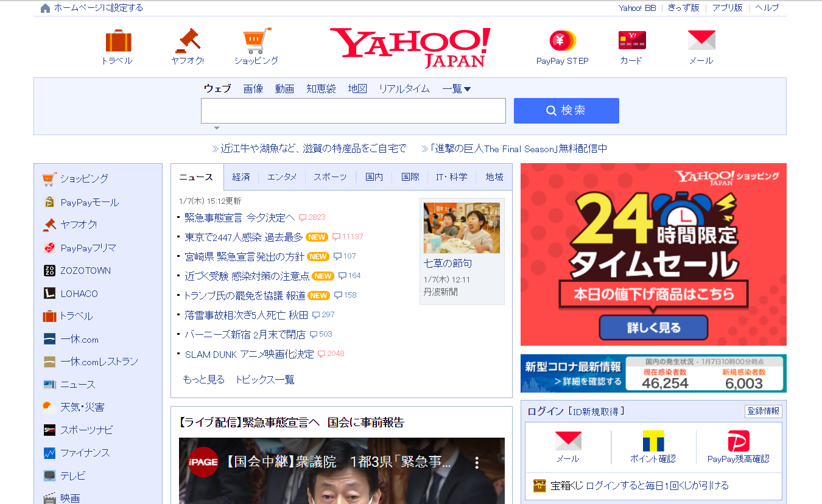Viewport: 822px width, 504px height.
Task: Open ニュース in the left sidebar
Action: pyautogui.click(x=78, y=385)
